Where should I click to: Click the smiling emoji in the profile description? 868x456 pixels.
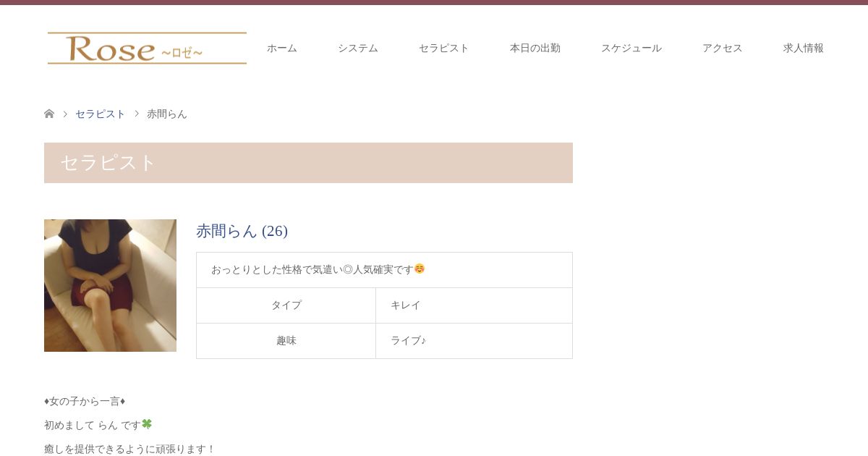click(x=420, y=269)
